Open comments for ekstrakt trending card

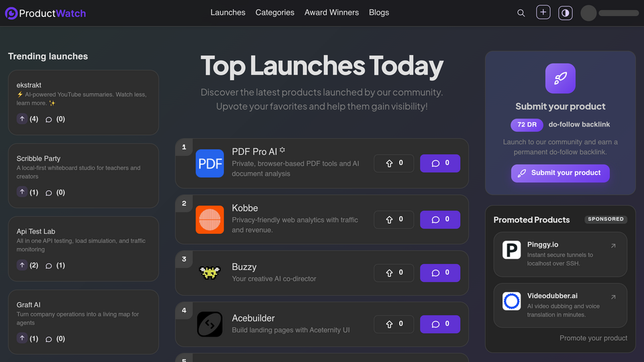tap(48, 119)
